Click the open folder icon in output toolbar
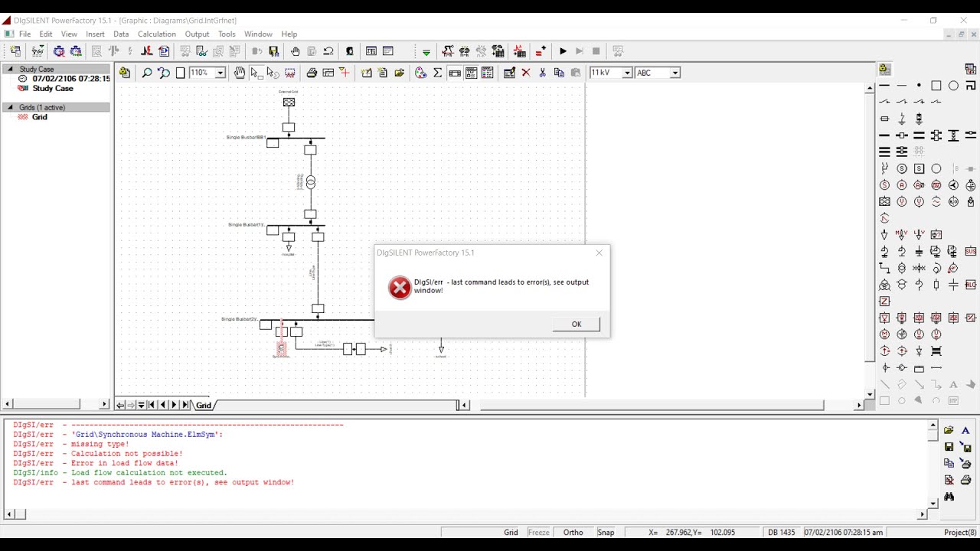Viewport: 980px width, 551px height. 949,430
